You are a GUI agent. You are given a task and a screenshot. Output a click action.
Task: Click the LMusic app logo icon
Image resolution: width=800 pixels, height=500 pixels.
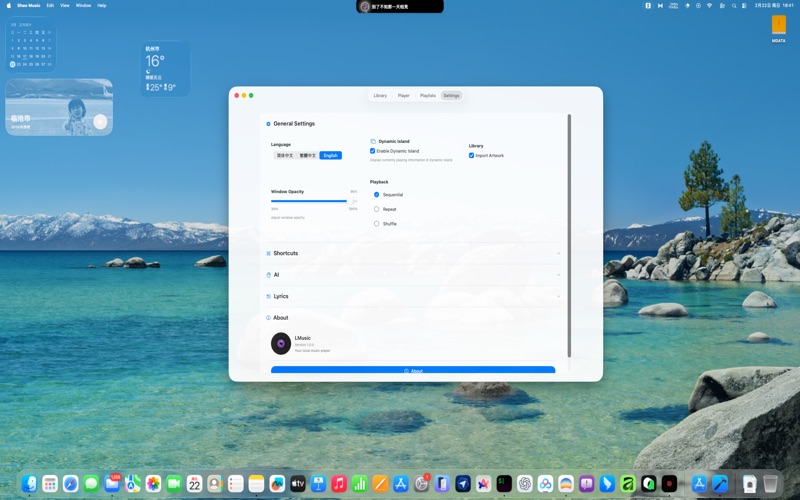(x=281, y=343)
